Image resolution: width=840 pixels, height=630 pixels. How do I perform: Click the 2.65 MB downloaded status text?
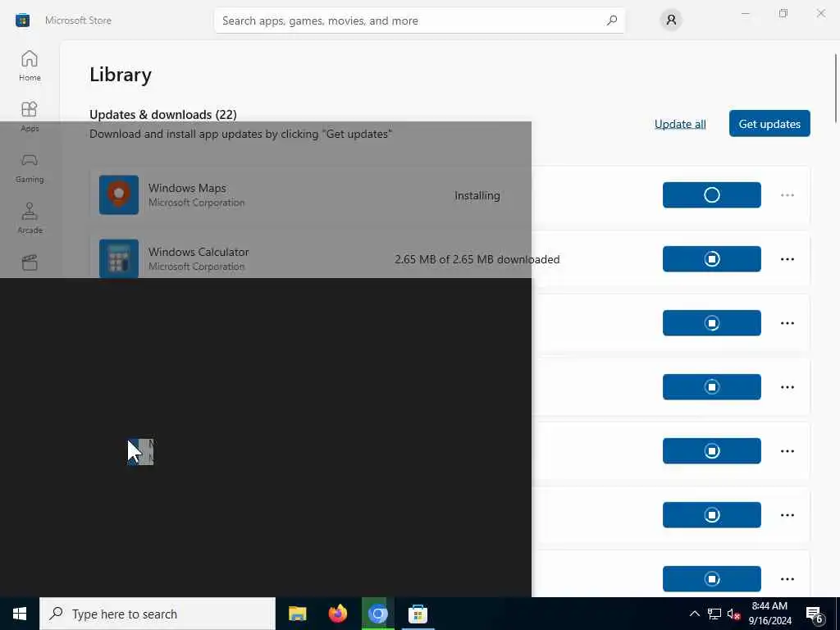pos(477,259)
